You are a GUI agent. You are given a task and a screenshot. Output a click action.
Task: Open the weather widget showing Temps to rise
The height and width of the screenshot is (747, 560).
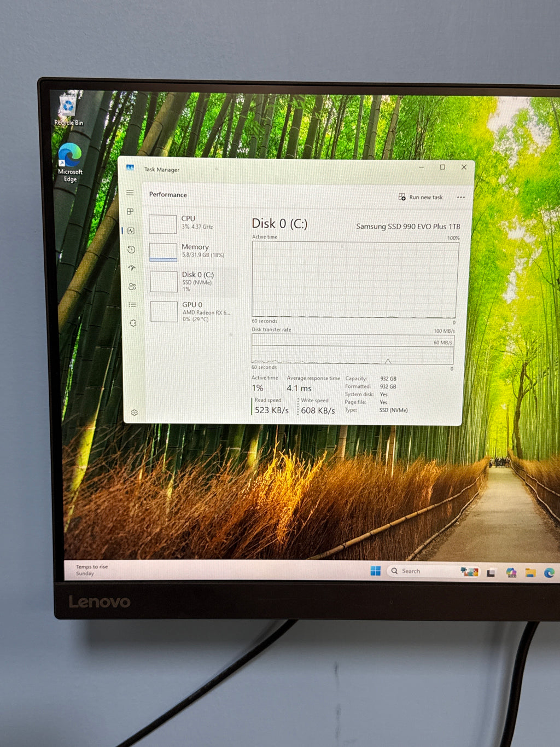(92, 570)
